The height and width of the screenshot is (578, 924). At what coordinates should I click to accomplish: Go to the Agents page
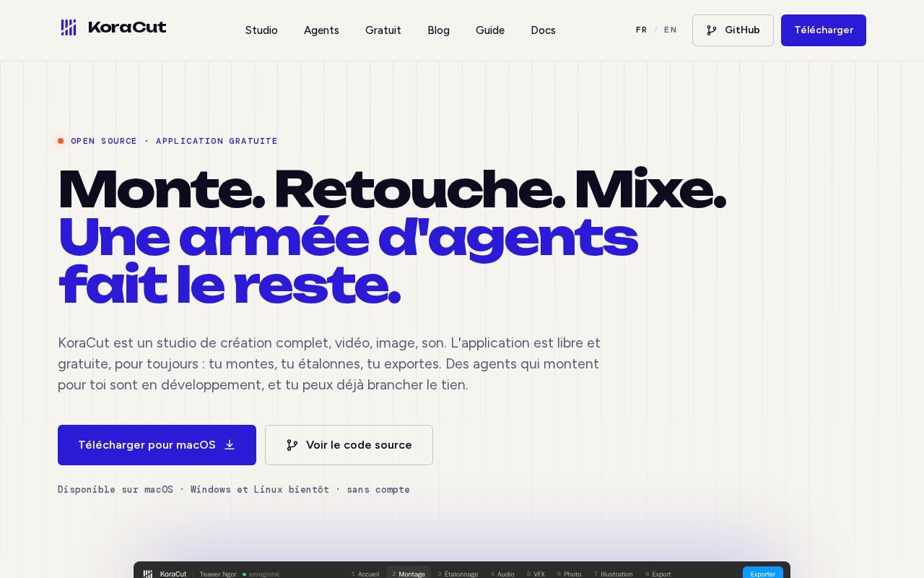(321, 30)
